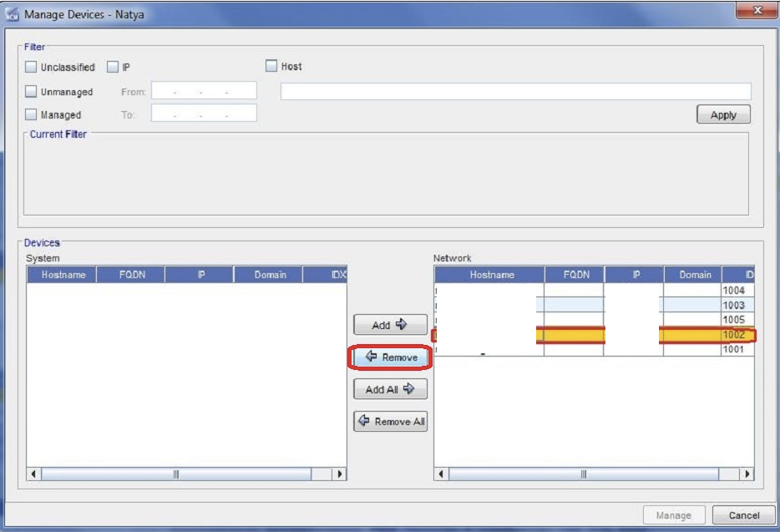Screen dimensions: 780x532
Task: Click the Manage Devices title bar icon
Action: pos(12,14)
